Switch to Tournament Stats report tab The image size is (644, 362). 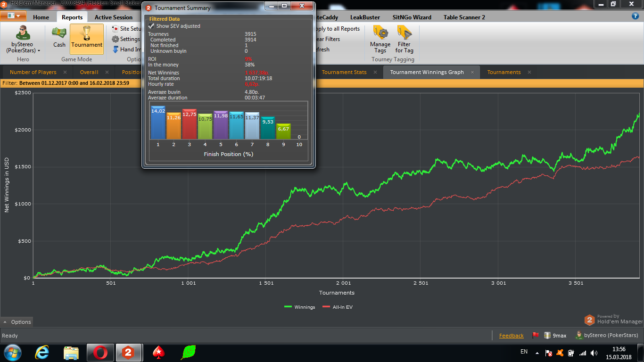344,72
